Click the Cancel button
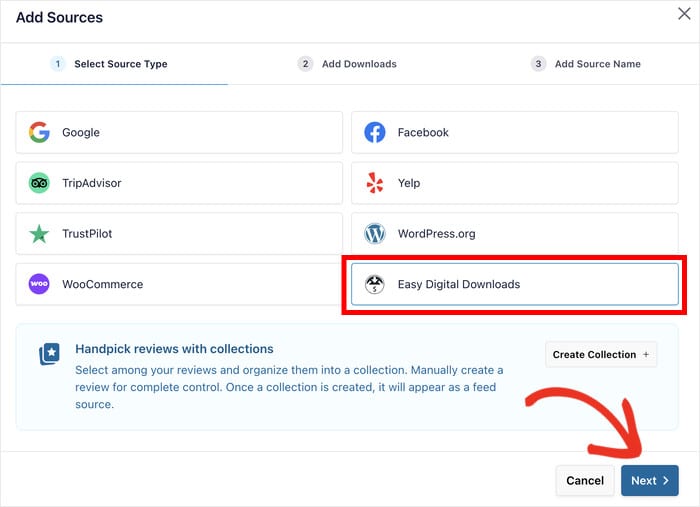 point(585,481)
